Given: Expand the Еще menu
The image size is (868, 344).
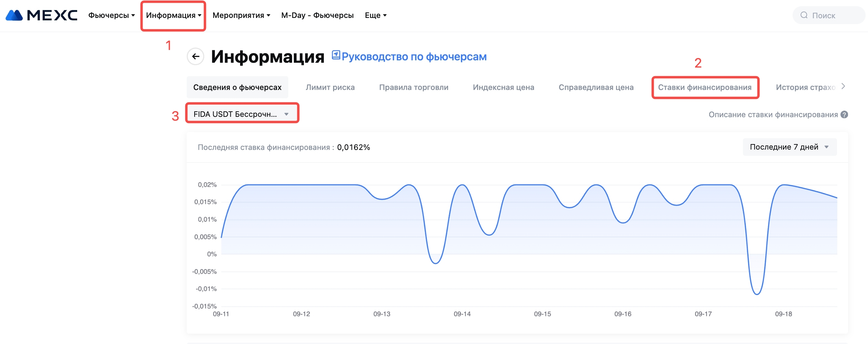Looking at the screenshot, I should 375,16.
